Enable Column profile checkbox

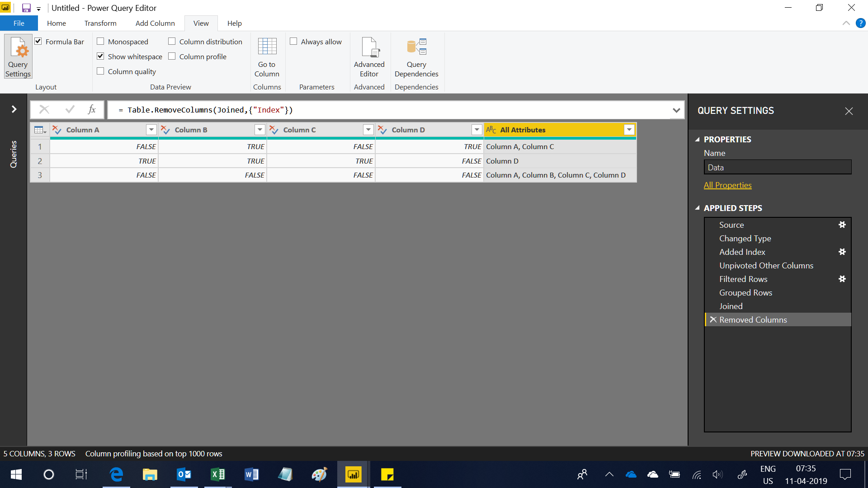[172, 56]
